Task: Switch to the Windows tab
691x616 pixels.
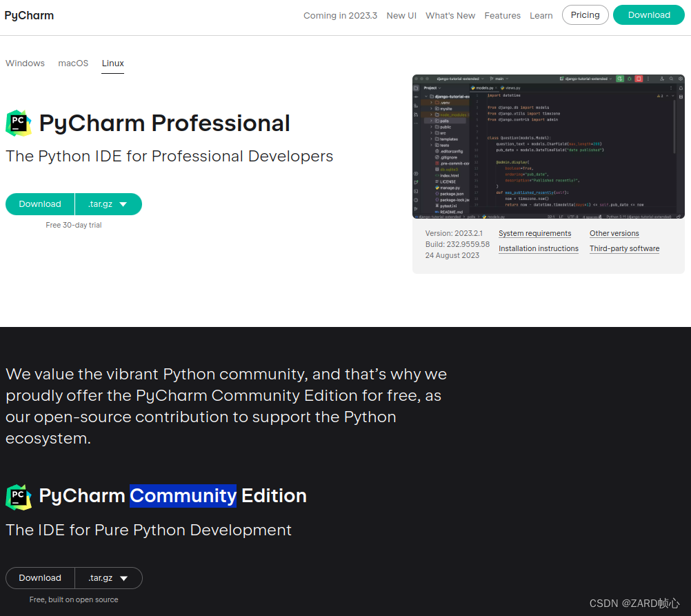Action: [x=25, y=63]
